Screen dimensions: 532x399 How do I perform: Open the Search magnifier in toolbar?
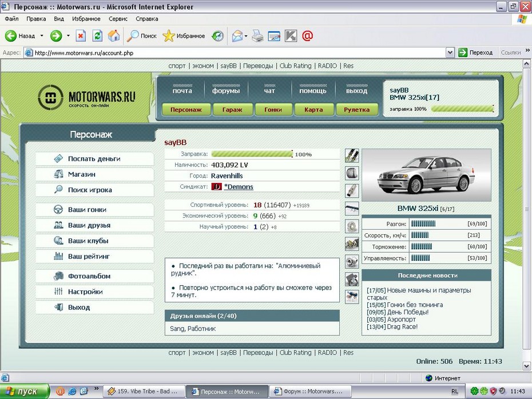tap(141, 36)
